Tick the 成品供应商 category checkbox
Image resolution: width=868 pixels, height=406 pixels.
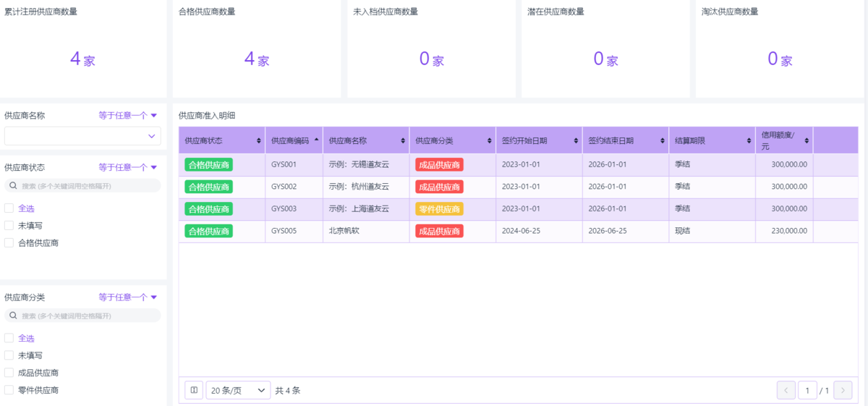point(9,373)
